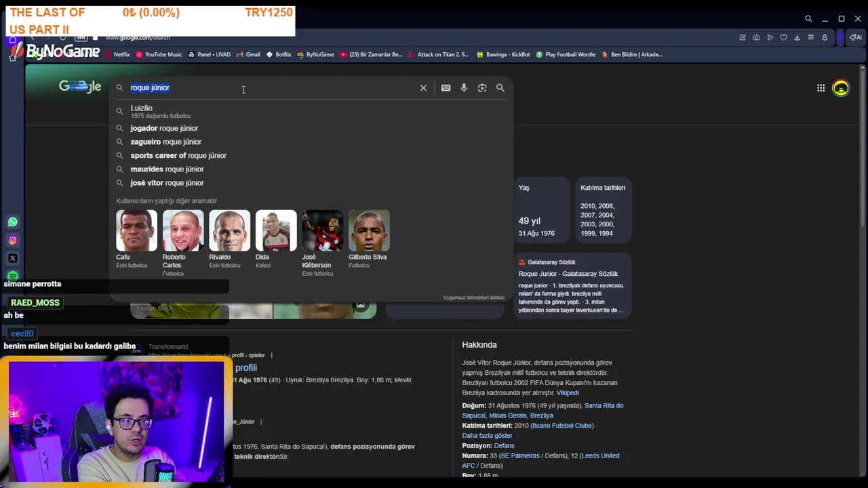Select the Luizão suggestion
Viewport: 868px width, 488px height.
[x=312, y=111]
